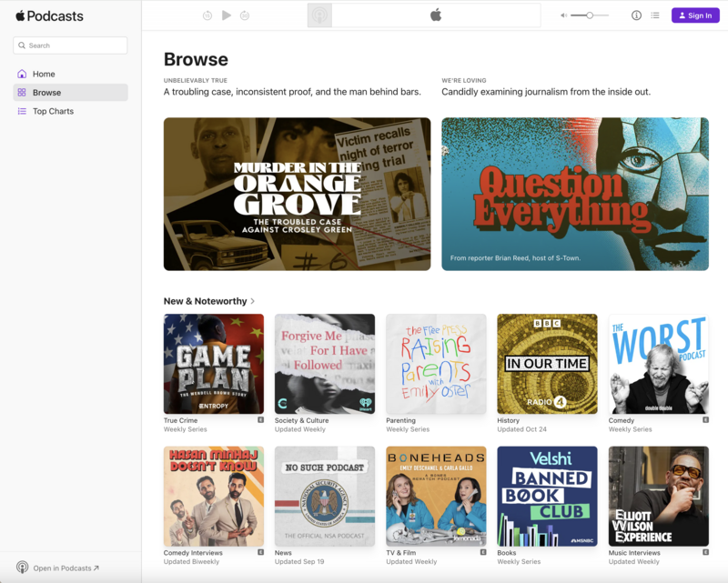The width and height of the screenshot is (728, 583).
Task: Open Top Charts in the sidebar
Action: pos(71,111)
